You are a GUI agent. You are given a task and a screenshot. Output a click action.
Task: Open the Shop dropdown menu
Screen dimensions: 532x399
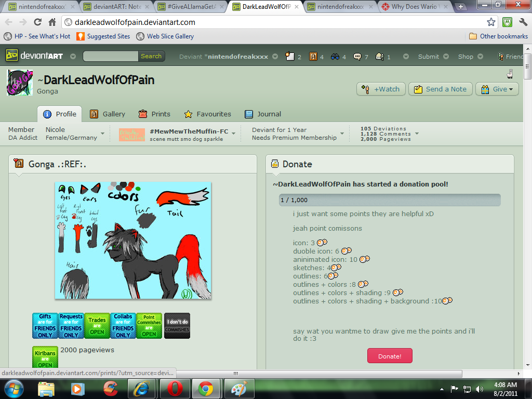pyautogui.click(x=471, y=57)
